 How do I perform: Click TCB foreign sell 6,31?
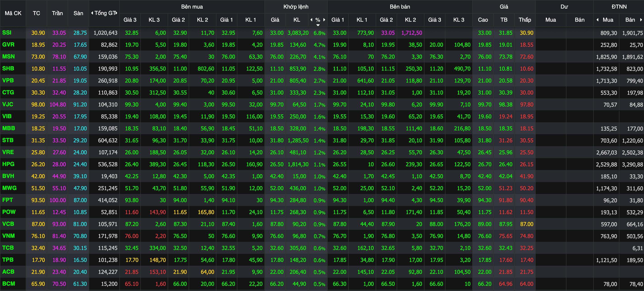point(637,248)
